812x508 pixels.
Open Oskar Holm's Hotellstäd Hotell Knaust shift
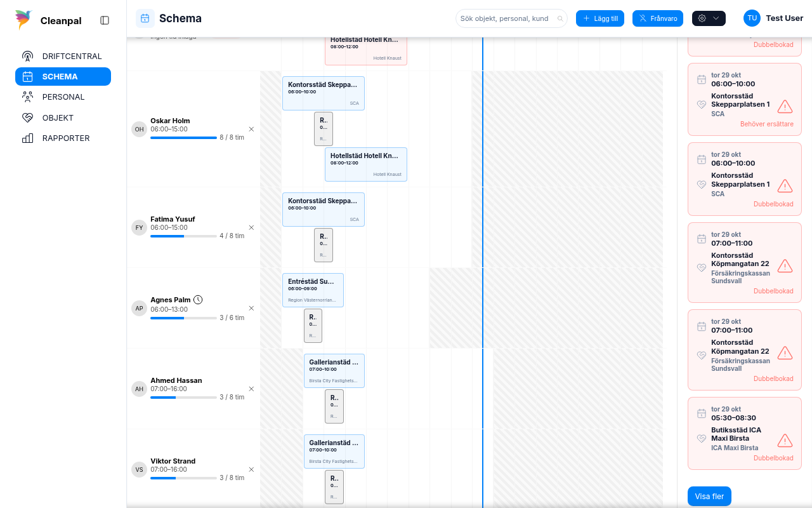point(366,164)
